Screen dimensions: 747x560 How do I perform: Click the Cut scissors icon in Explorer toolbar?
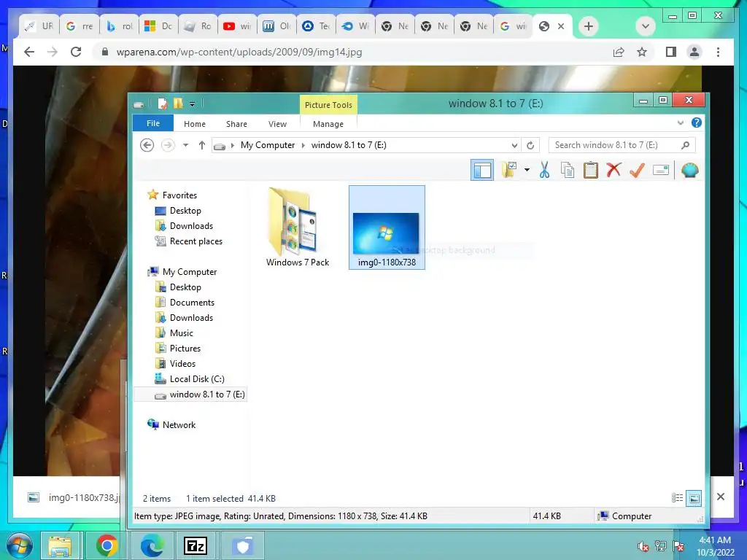pos(544,169)
